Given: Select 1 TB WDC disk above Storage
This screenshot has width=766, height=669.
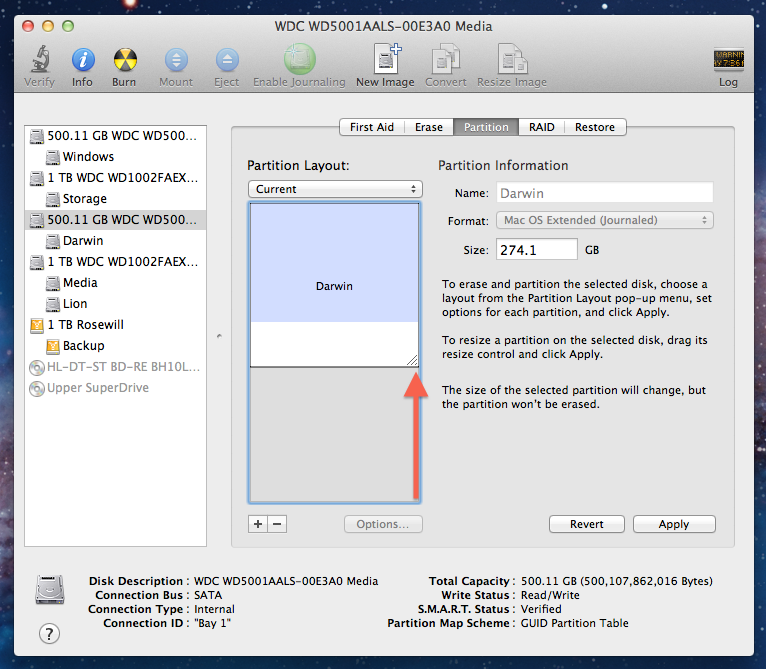Looking at the screenshot, I should click(x=115, y=178).
